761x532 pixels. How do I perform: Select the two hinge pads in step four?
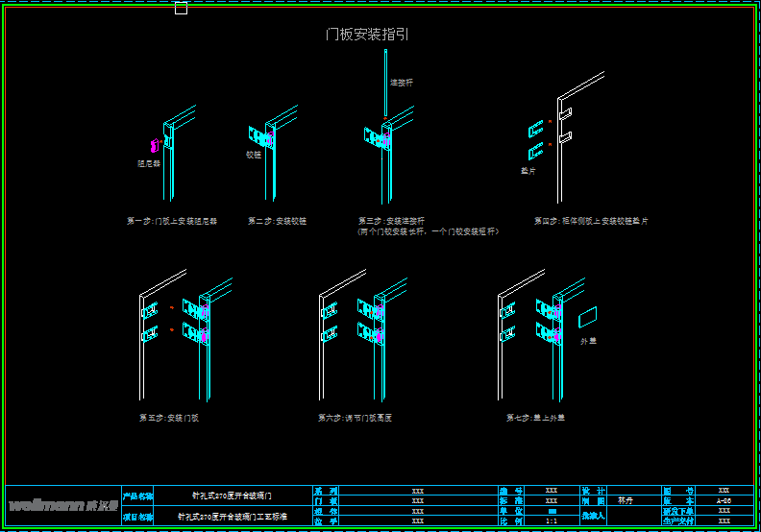535,140
